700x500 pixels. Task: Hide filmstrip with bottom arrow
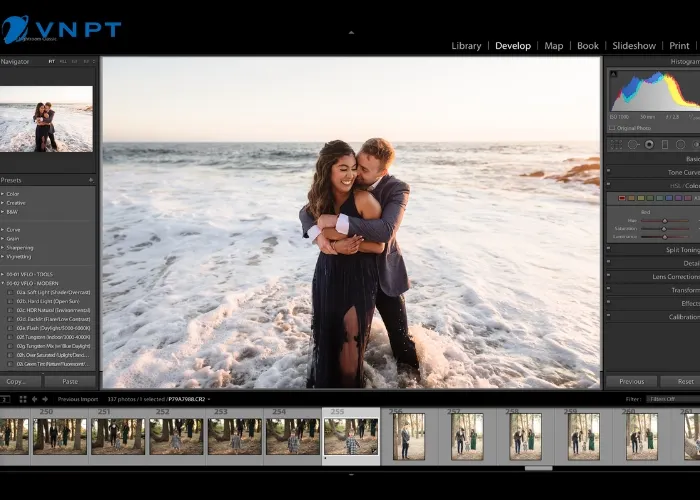351,475
